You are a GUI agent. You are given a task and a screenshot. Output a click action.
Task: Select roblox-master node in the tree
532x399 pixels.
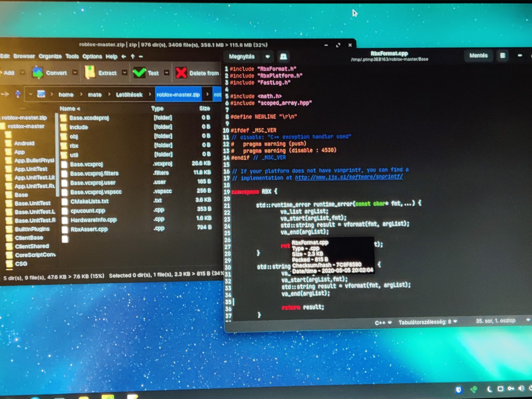(26, 126)
